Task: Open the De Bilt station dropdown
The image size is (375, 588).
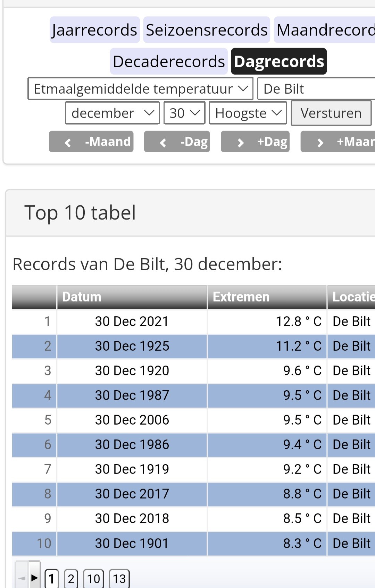Action: 316,89
